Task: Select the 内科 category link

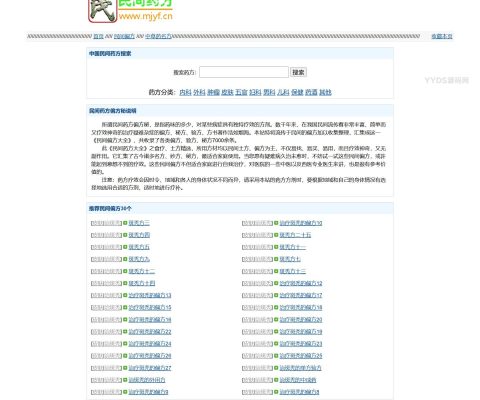Action: pyautogui.click(x=185, y=92)
